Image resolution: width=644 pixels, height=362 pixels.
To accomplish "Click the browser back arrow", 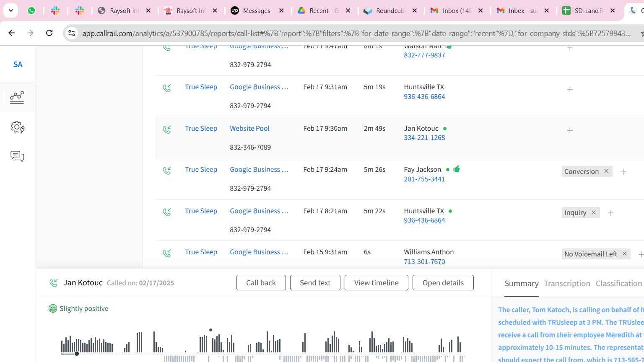I will [12, 33].
